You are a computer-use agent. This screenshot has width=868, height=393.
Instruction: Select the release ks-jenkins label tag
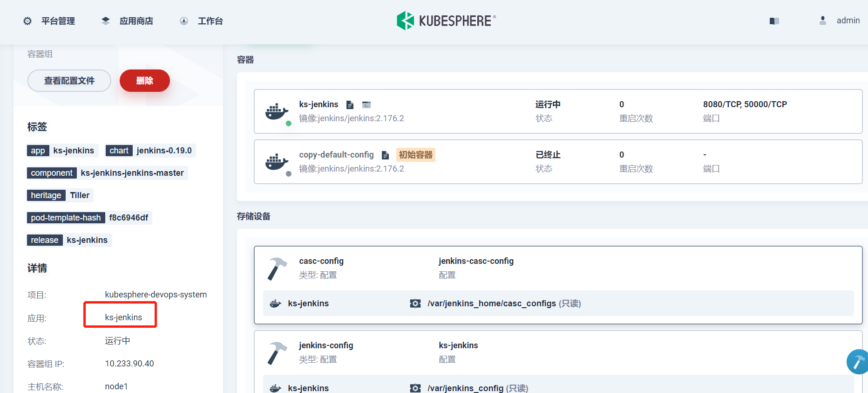[x=69, y=240]
